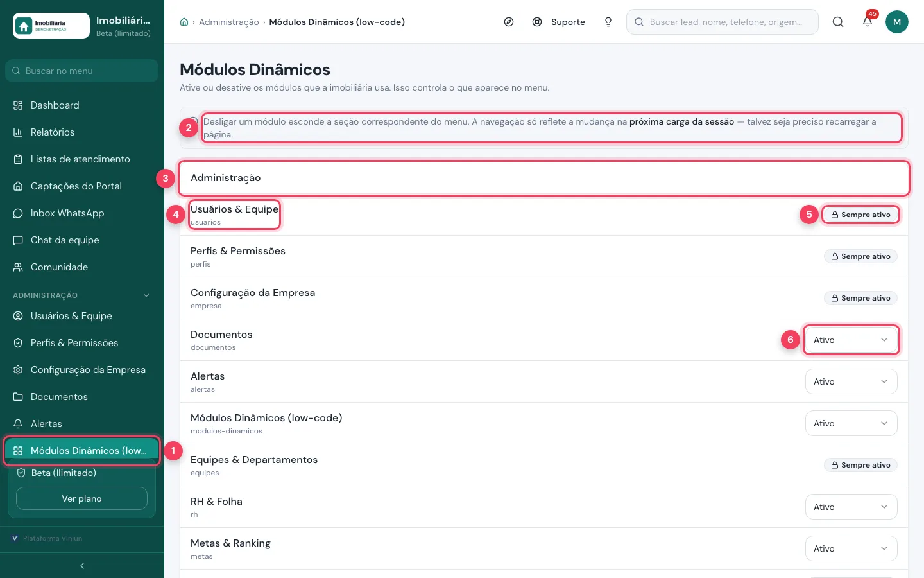The width and height of the screenshot is (924, 578).
Task: Click the lightbulb tips icon
Action: (x=608, y=22)
